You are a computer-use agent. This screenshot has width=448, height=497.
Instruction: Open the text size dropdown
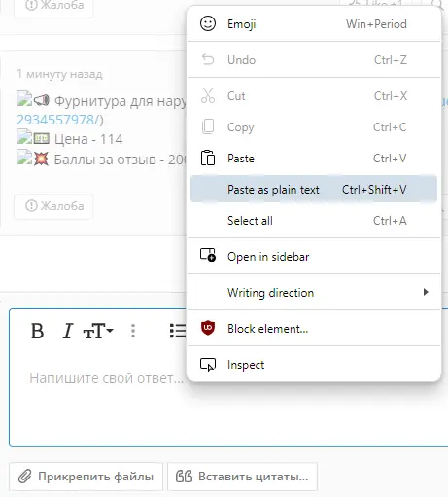[97, 331]
